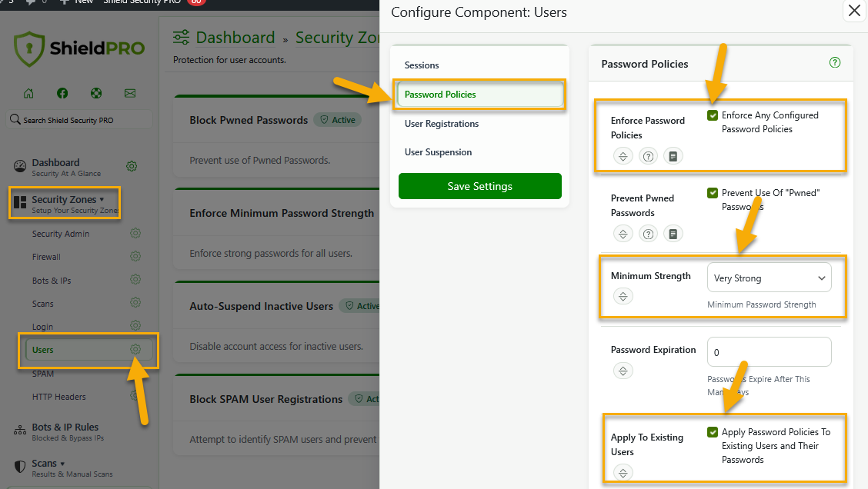The image size is (868, 489).
Task: Click the Password Expiration days input
Action: (770, 352)
